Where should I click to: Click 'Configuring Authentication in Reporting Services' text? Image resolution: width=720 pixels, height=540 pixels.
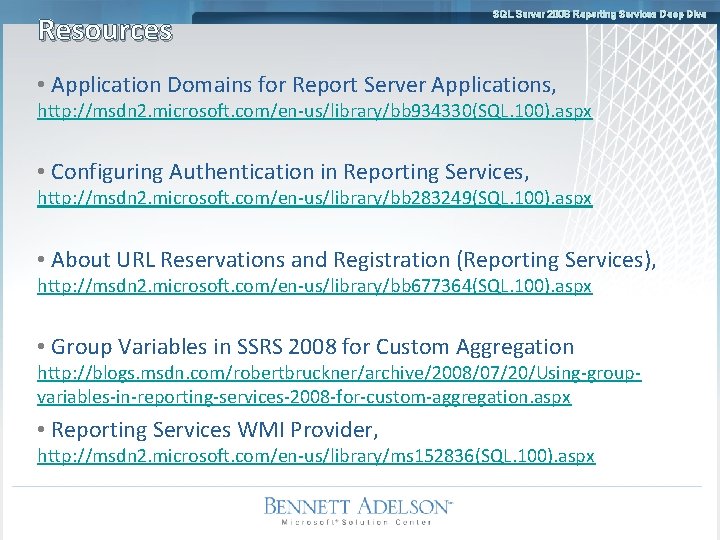[x=290, y=172]
